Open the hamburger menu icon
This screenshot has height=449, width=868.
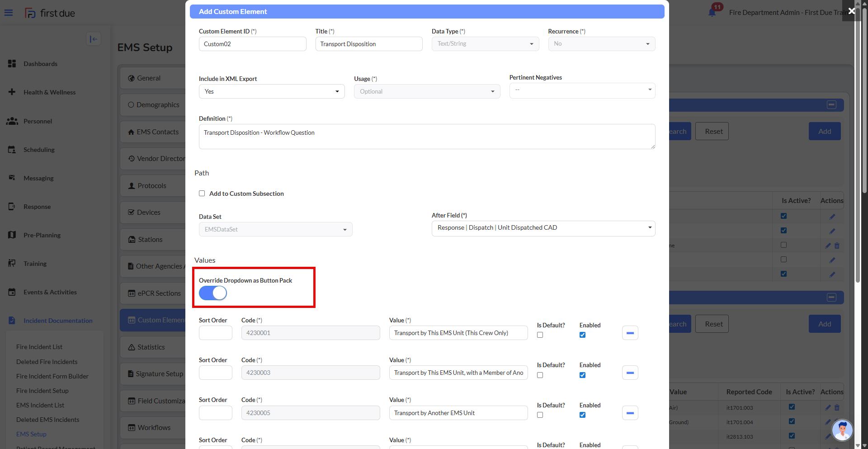pos(9,13)
